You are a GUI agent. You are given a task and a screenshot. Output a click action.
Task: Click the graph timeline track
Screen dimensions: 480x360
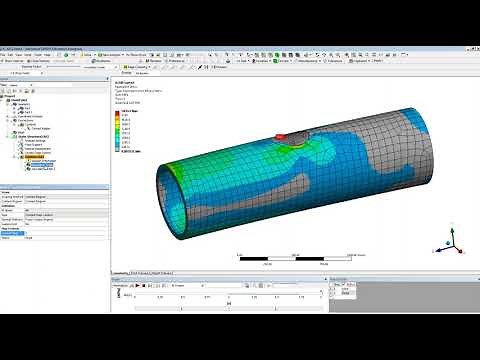pyautogui.click(x=228, y=309)
